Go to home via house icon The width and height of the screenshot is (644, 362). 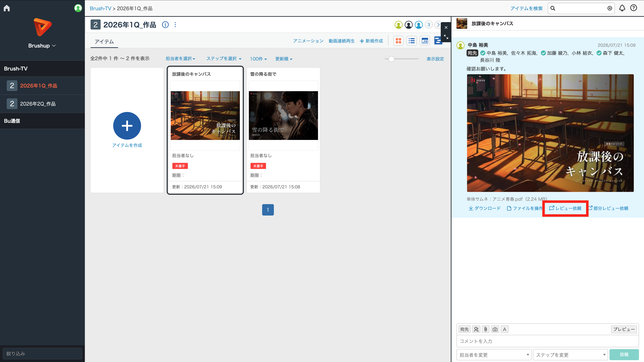7,8
